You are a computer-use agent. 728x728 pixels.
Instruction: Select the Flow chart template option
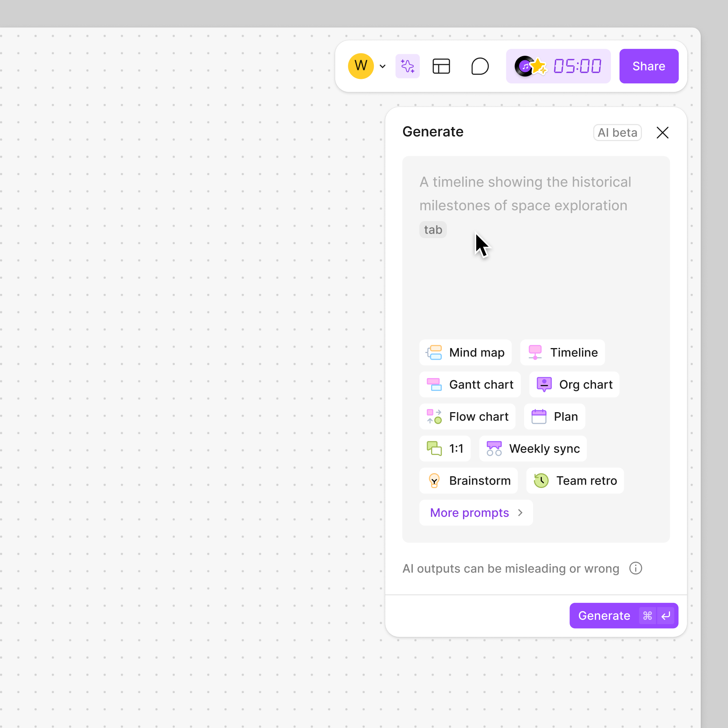pos(467,417)
